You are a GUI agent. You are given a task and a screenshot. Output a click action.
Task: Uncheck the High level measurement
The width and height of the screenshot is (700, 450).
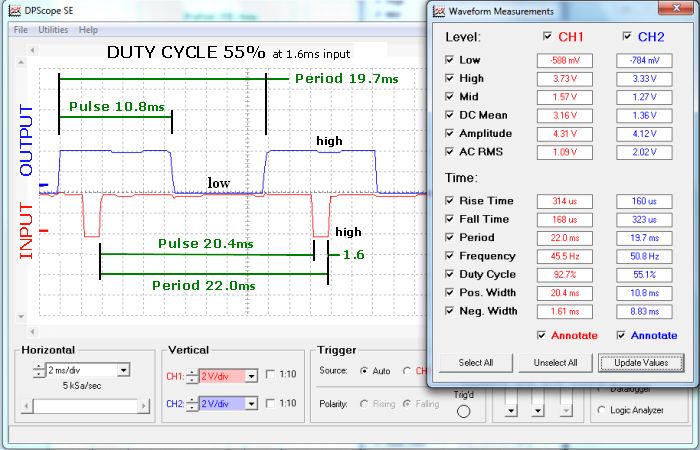pos(450,78)
